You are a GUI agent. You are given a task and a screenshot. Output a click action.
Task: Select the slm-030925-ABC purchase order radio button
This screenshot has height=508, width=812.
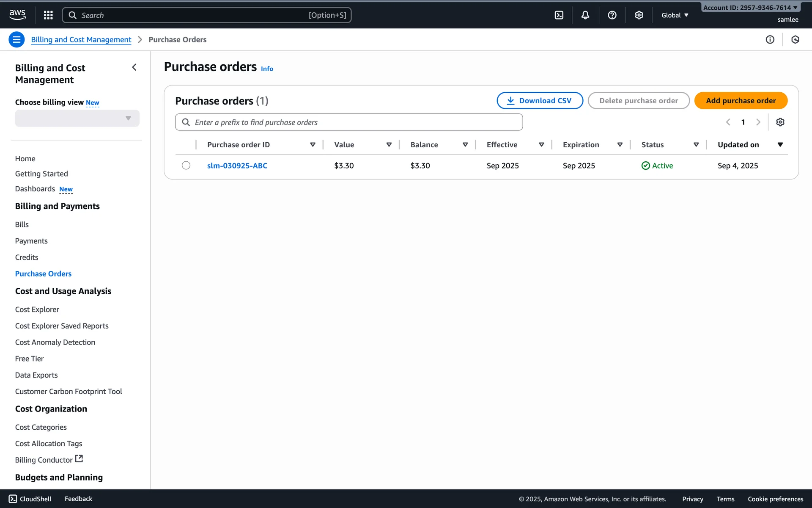[x=186, y=166]
